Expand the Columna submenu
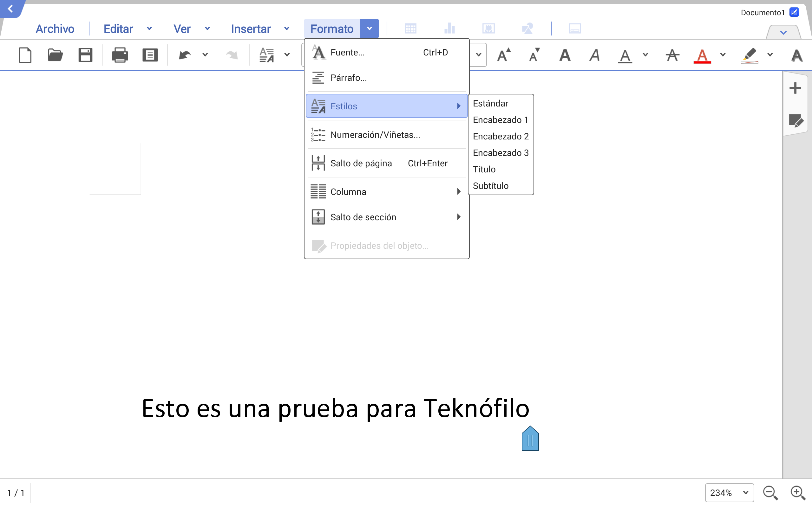The width and height of the screenshot is (812, 507). point(387,192)
